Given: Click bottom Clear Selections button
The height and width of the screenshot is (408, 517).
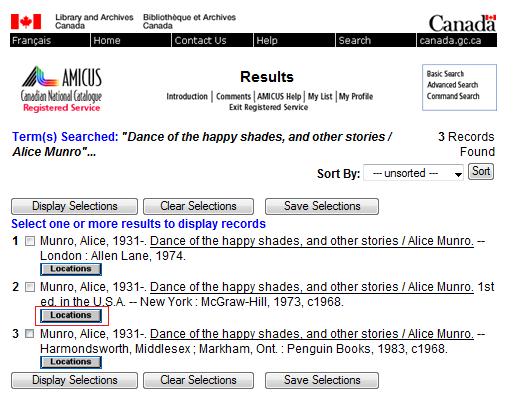Looking at the screenshot, I should pos(198,380).
